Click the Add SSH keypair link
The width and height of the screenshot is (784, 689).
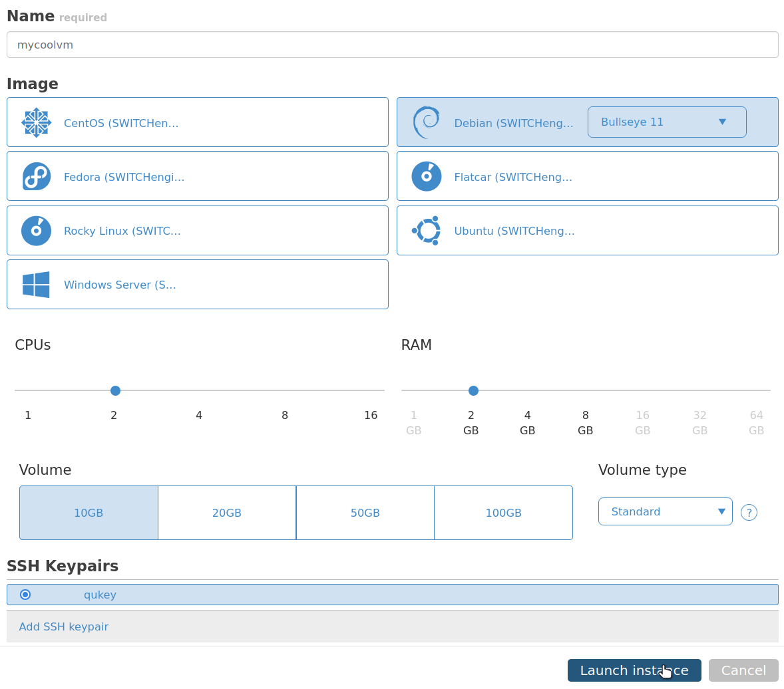(64, 626)
